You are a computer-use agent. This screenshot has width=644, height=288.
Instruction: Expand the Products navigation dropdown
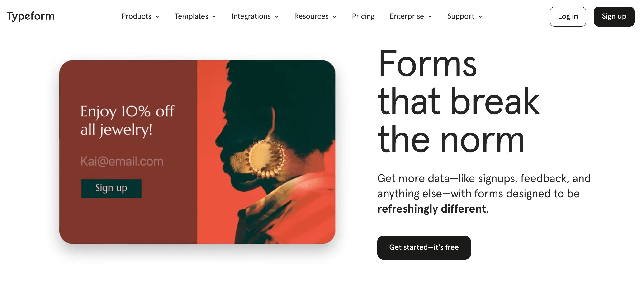click(x=140, y=16)
